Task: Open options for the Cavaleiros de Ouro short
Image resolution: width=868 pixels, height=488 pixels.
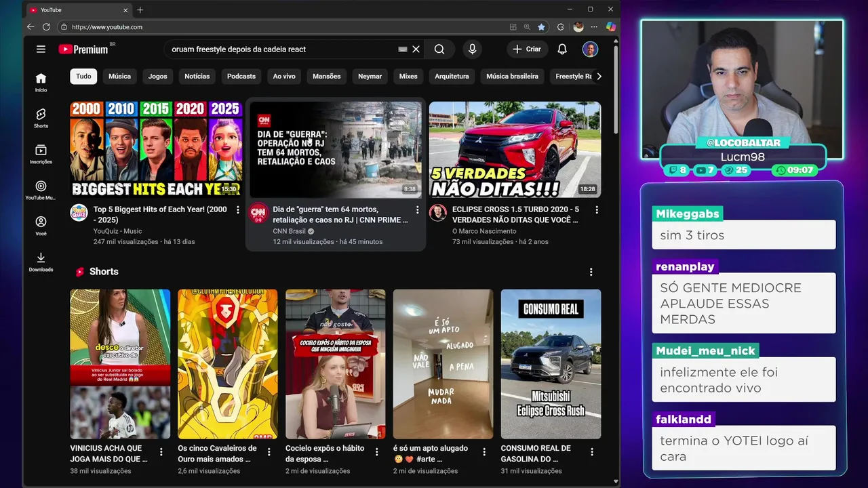Action: pyautogui.click(x=269, y=452)
